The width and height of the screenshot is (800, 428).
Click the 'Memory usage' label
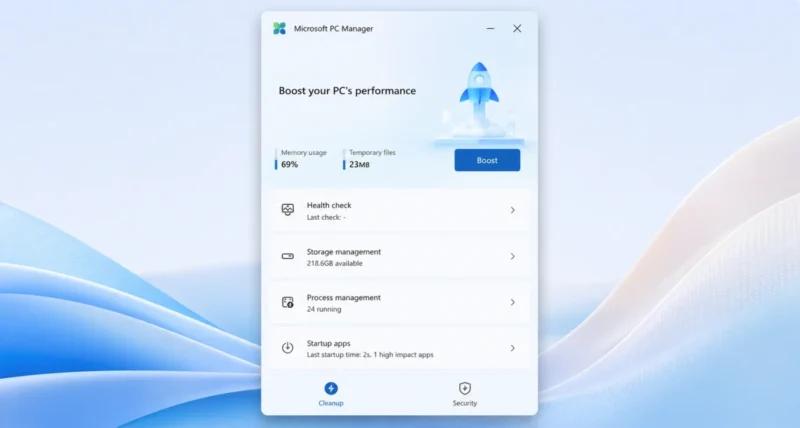click(304, 153)
